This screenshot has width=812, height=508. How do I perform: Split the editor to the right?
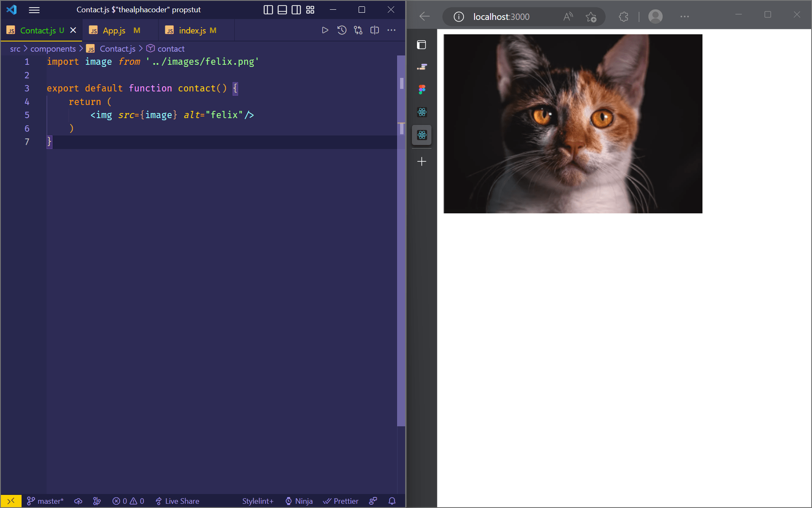375,30
